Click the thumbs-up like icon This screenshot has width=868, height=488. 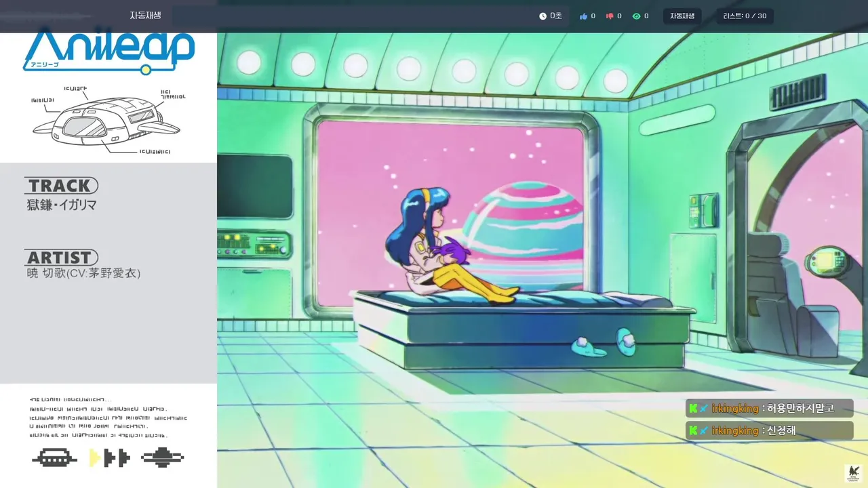(x=583, y=16)
